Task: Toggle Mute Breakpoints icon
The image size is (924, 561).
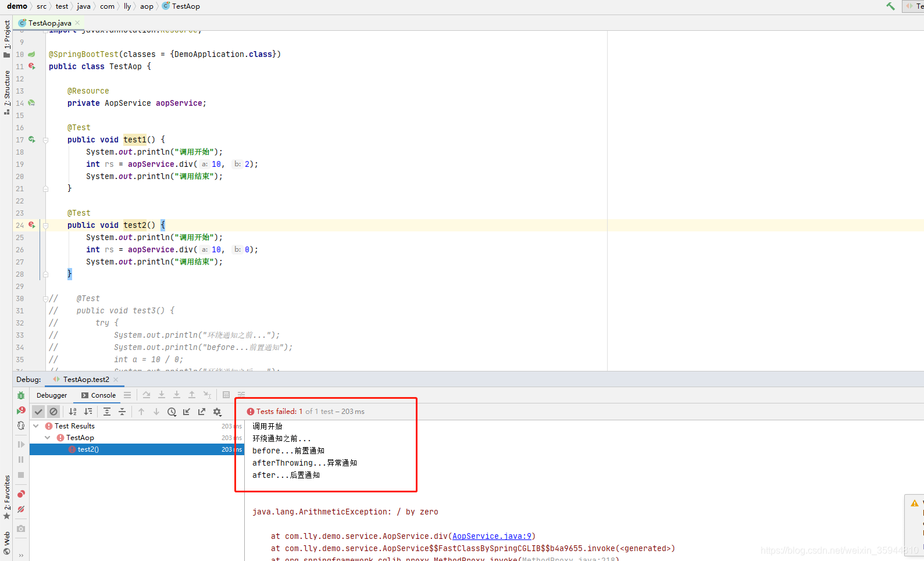Action: [x=21, y=509]
